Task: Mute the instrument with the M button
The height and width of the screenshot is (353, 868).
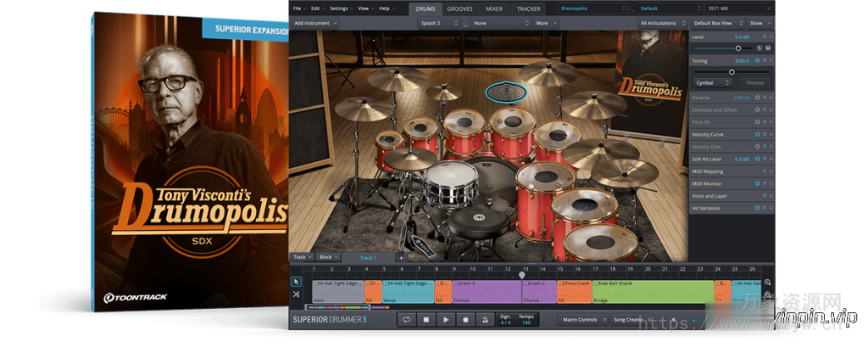Action: point(768,48)
